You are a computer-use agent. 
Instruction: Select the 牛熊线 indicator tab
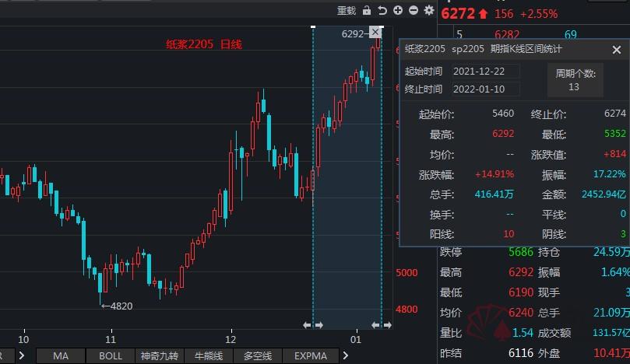pos(209,356)
